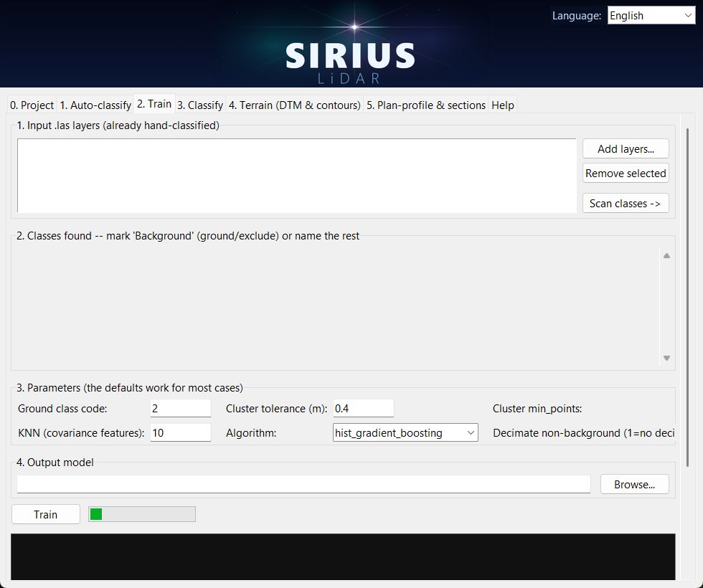This screenshot has width=703, height=588.
Task: Click the Scan classes -> button
Action: click(626, 204)
